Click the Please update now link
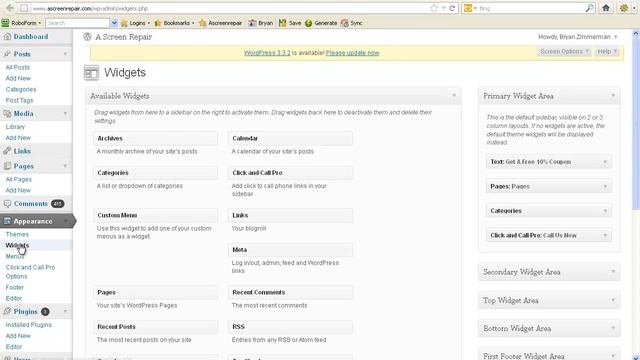This screenshot has height=360, width=640. [x=352, y=53]
